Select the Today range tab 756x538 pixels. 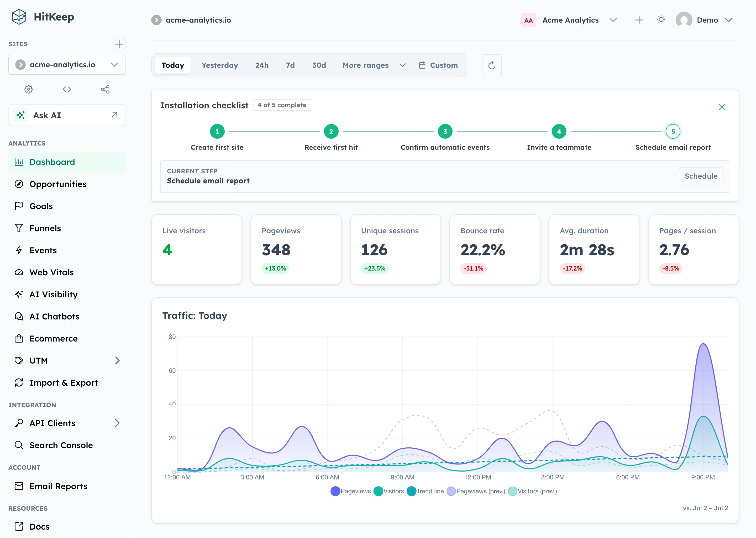click(173, 65)
